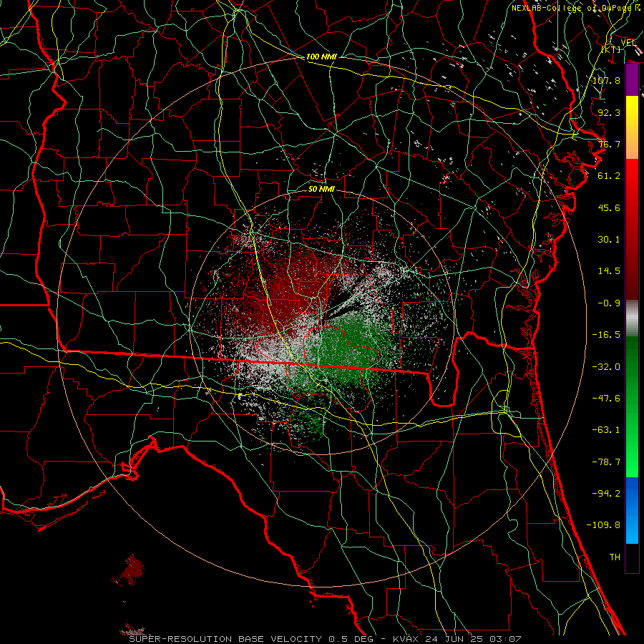Image resolution: width=644 pixels, height=644 pixels.
Task: Click the -0.9 velocity scale value
Action: click(609, 303)
